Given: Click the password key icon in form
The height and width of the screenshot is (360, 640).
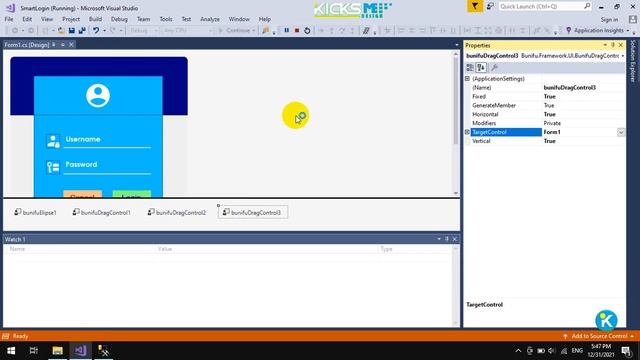Looking at the screenshot, I should click(x=53, y=167).
